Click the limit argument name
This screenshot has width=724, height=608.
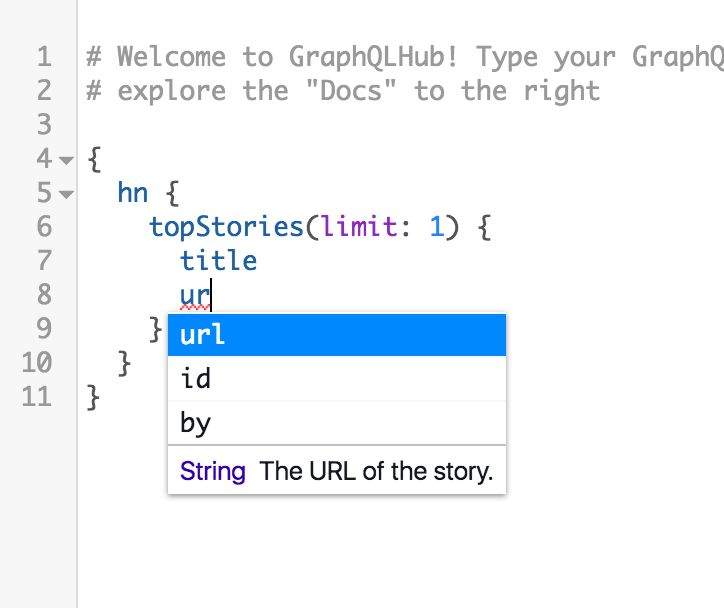point(359,227)
